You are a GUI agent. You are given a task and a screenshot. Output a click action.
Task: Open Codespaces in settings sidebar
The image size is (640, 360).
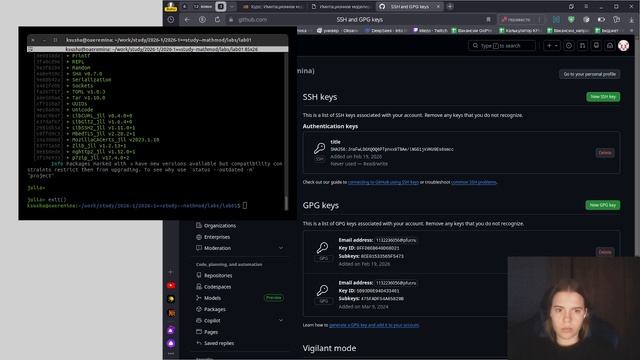[217, 287]
